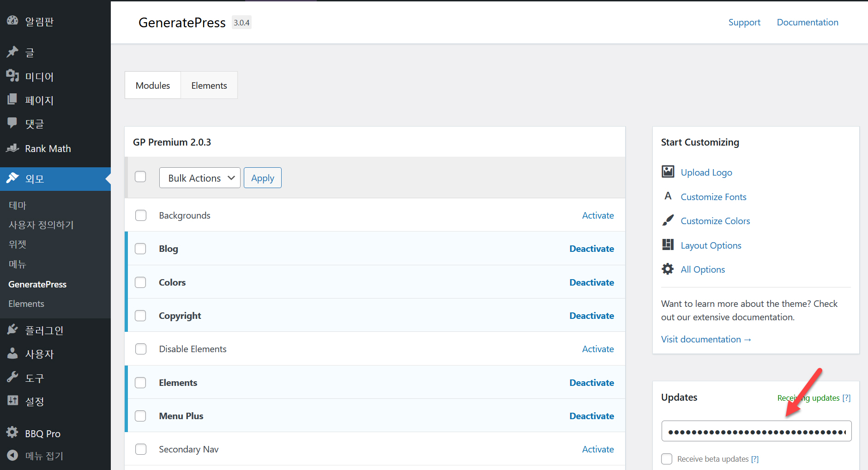Click the Customize Colors link
Viewport: 868px width, 470px height.
click(x=715, y=221)
